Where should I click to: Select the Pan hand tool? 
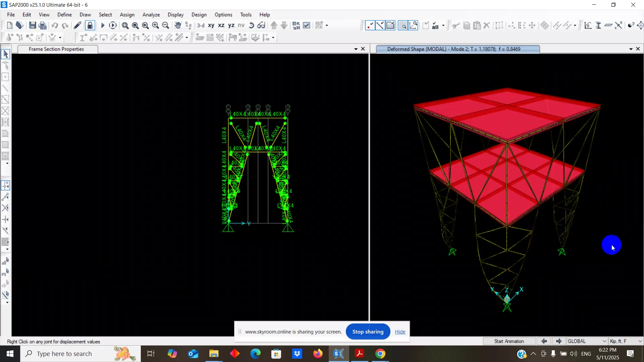coord(178,25)
